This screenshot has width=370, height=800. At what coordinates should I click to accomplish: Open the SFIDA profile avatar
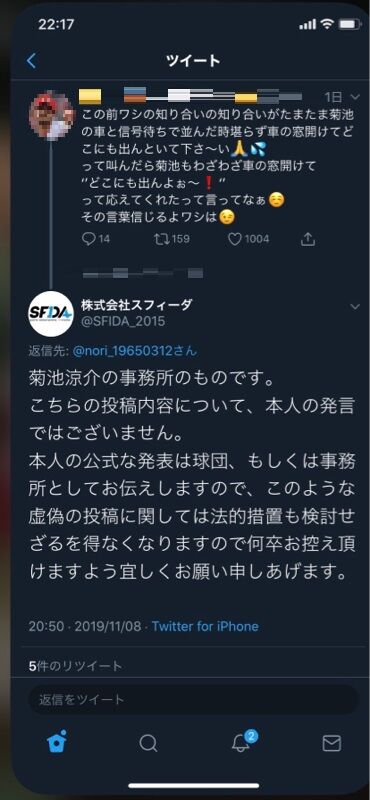pos(51,314)
